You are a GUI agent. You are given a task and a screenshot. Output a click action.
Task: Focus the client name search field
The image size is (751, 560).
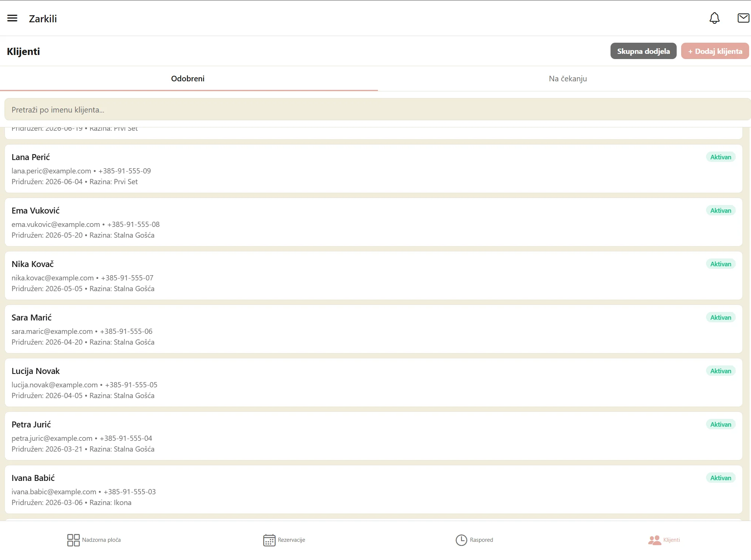[378, 110]
